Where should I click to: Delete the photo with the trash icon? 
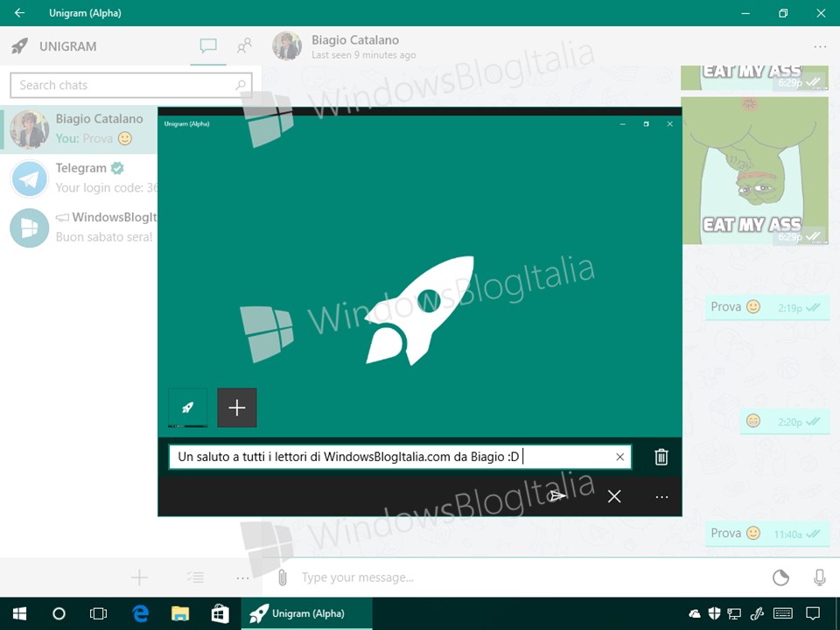click(x=661, y=457)
